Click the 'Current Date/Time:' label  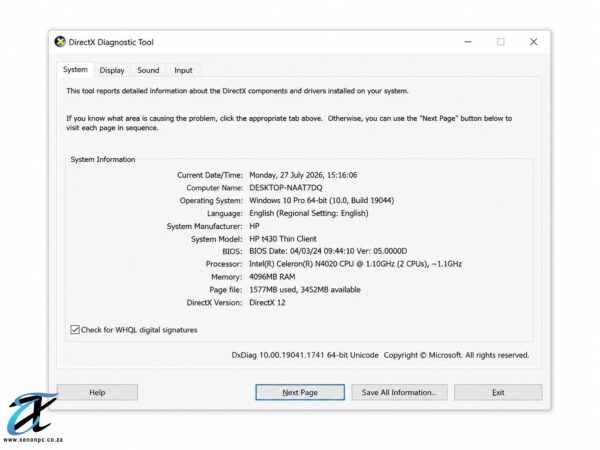(x=210, y=175)
